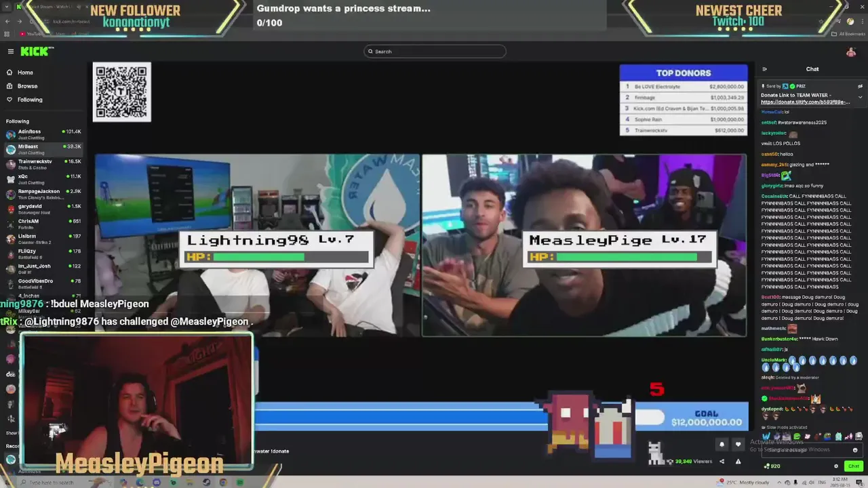Open RampageJackson channel in Following list
This screenshot has height=488, width=868.
click(x=43, y=194)
